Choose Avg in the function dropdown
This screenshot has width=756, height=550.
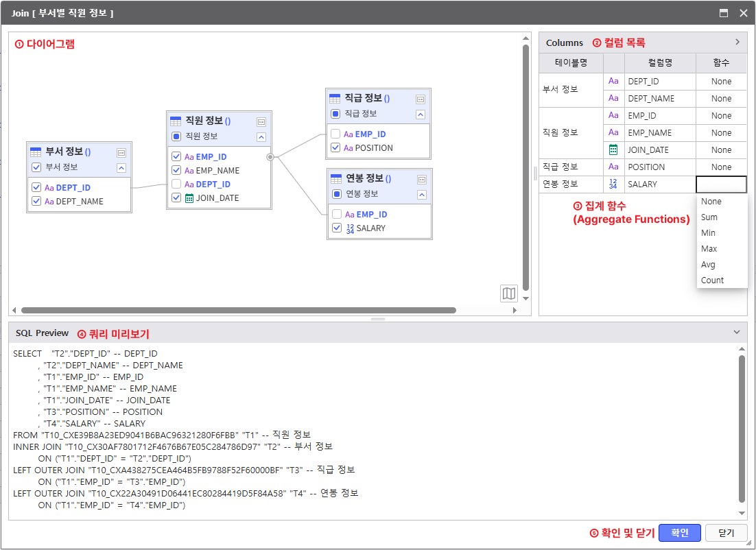708,265
